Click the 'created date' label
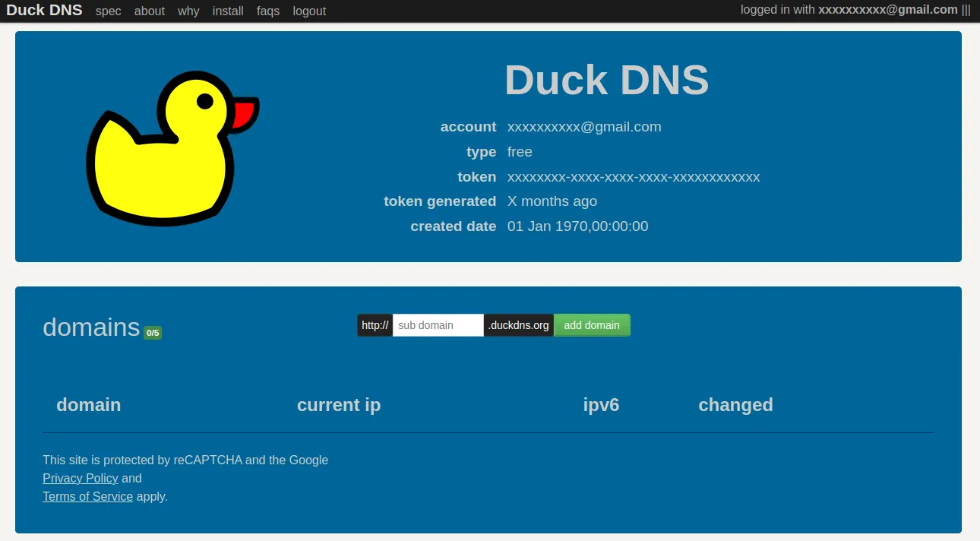The image size is (980, 541). point(454,226)
